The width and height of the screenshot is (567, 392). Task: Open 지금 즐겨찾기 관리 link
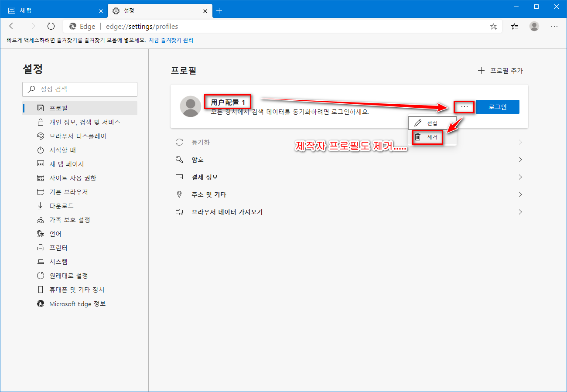[x=171, y=40]
